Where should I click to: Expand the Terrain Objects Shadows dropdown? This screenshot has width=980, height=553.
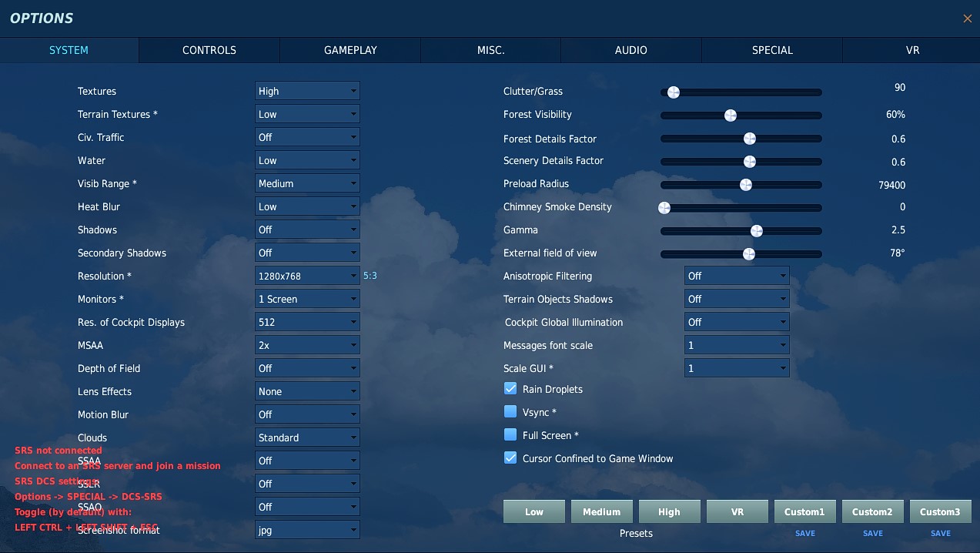pos(737,299)
